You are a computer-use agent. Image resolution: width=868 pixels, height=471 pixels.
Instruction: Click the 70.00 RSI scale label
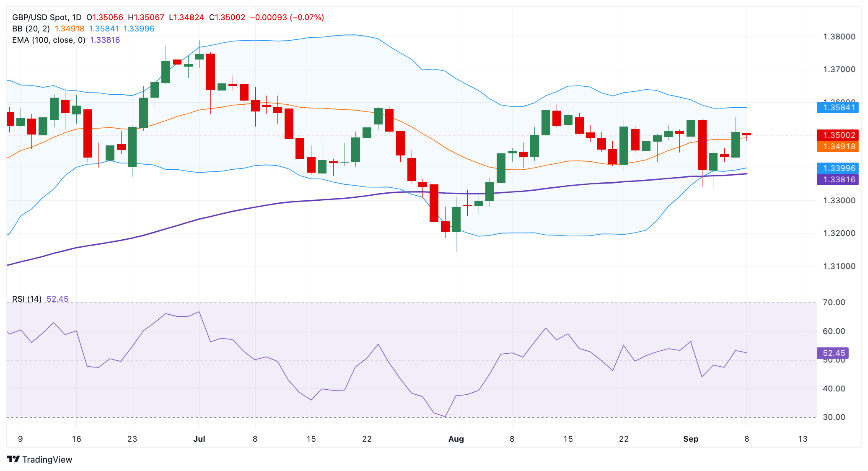click(x=834, y=302)
